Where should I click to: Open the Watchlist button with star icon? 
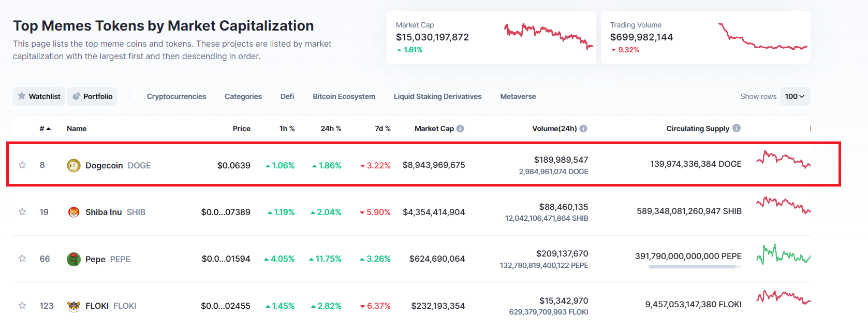[39, 96]
